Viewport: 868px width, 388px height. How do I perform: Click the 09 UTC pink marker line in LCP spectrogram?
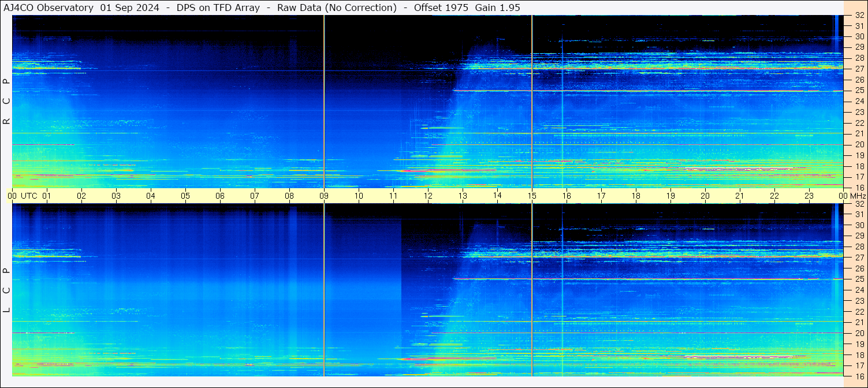coord(324,290)
